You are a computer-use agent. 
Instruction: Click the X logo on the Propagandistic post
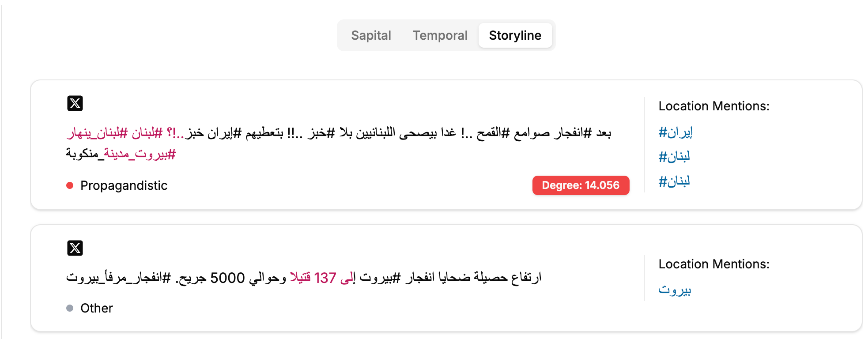coord(75,104)
